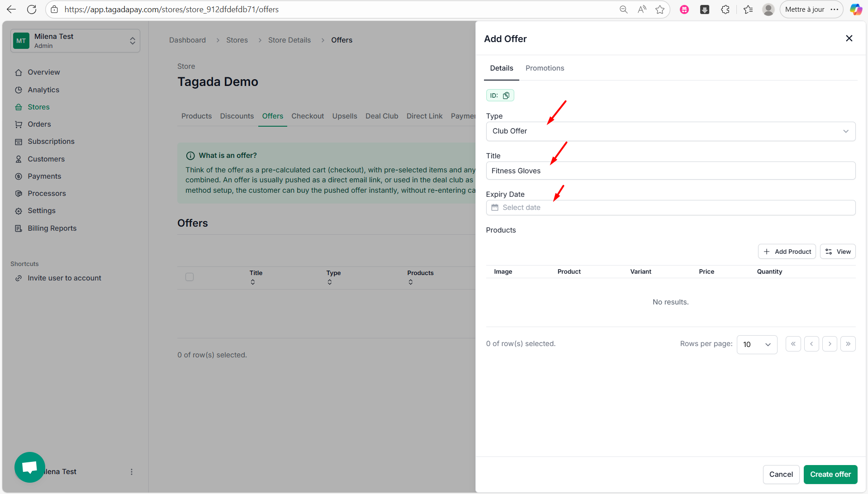Open Billing Reports in the sidebar

click(x=52, y=228)
